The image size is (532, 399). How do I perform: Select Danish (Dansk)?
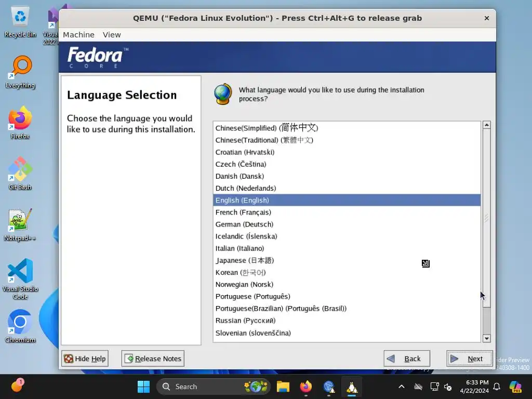(x=347, y=177)
